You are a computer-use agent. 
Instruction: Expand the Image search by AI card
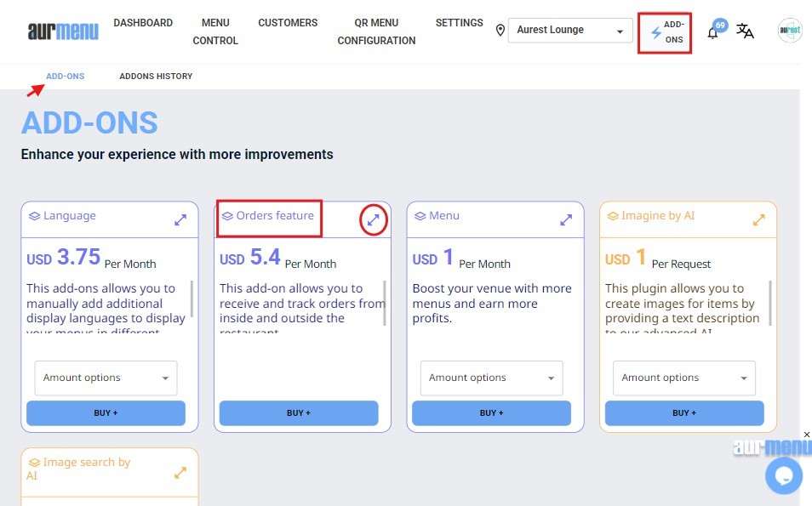tap(180, 472)
